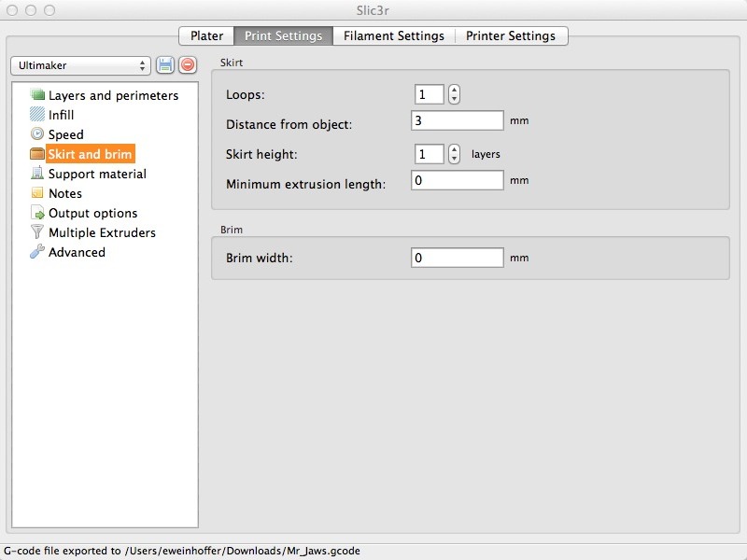Image resolution: width=747 pixels, height=560 pixels.
Task: Click the Brim width input field
Action: (x=457, y=258)
